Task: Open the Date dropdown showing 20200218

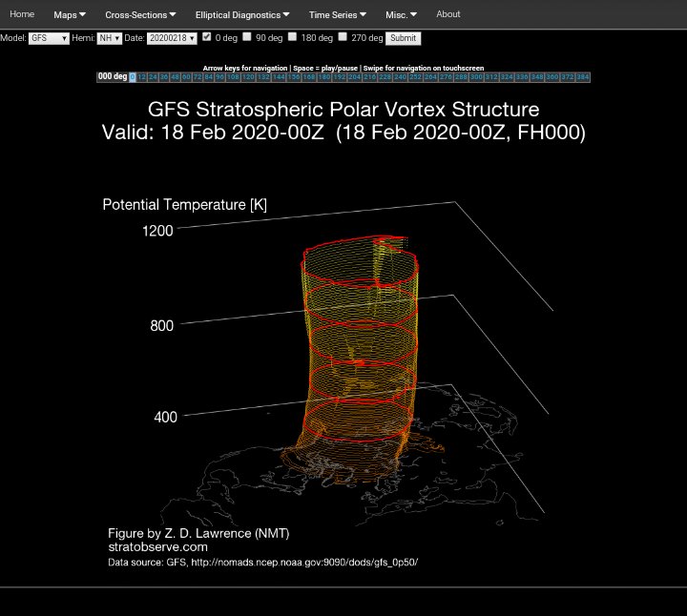Action: coord(172,38)
